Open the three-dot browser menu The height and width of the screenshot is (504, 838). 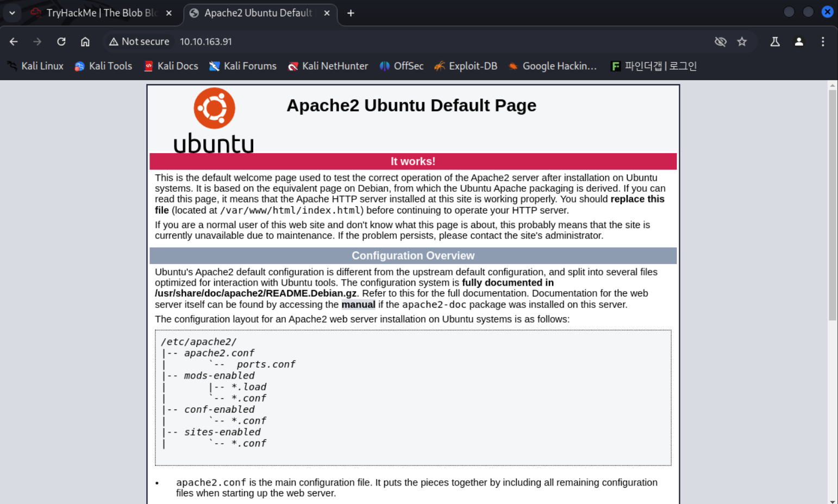coord(823,42)
